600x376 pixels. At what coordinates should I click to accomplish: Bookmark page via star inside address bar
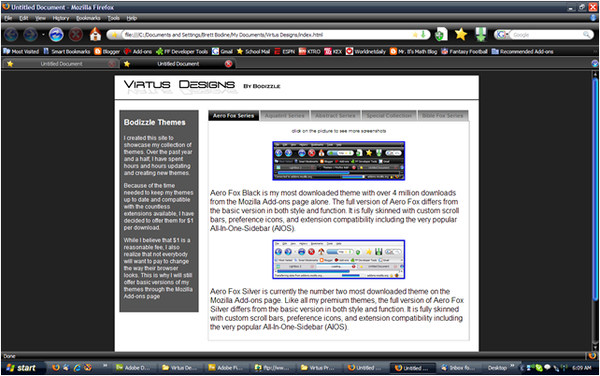point(415,34)
